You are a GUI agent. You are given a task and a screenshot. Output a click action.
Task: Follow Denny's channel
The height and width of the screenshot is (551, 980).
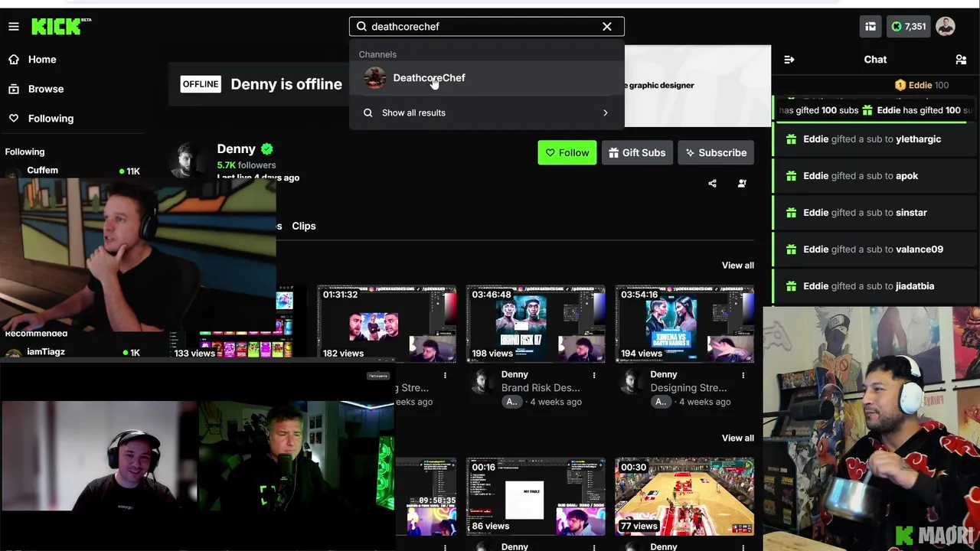click(567, 153)
